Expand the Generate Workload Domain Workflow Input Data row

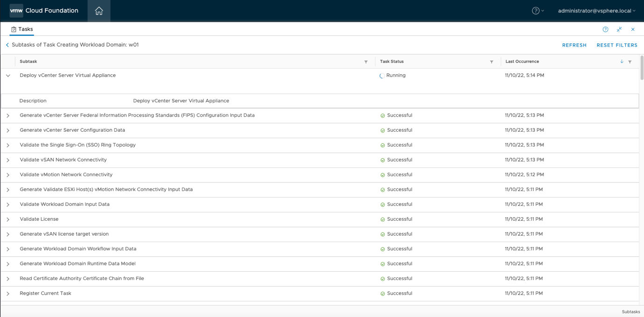(8, 249)
